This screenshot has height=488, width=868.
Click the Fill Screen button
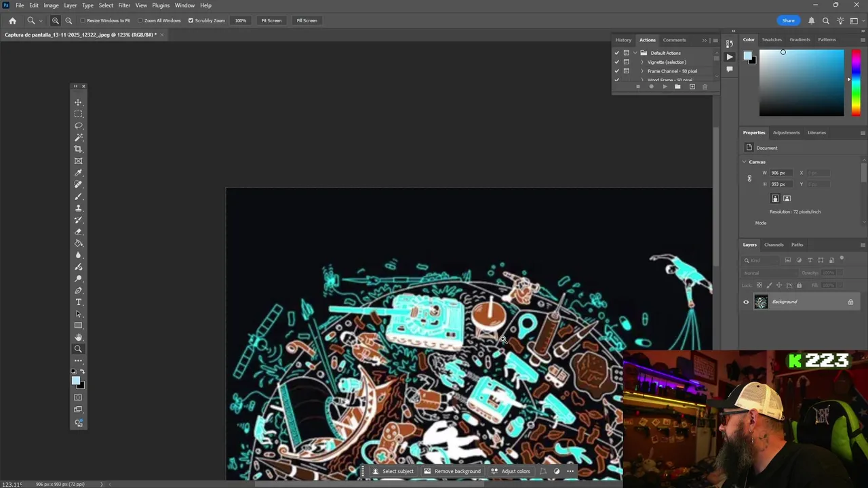tap(307, 20)
